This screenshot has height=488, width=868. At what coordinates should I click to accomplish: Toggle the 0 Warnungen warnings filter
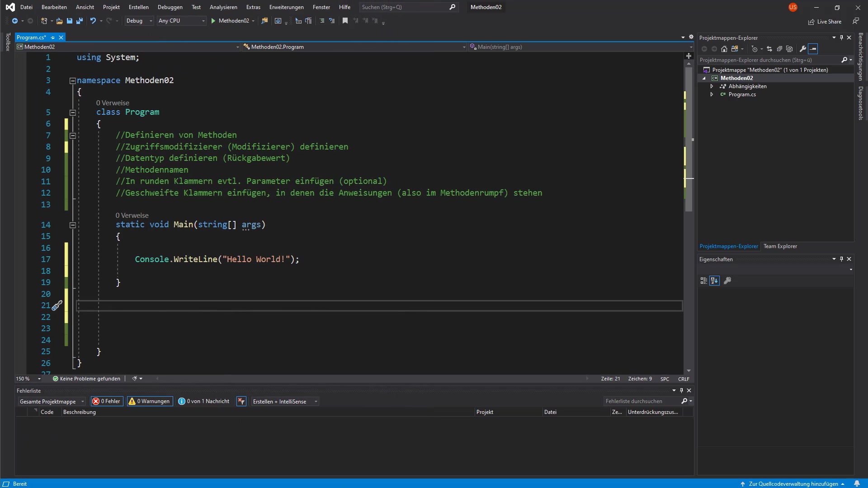click(x=150, y=401)
